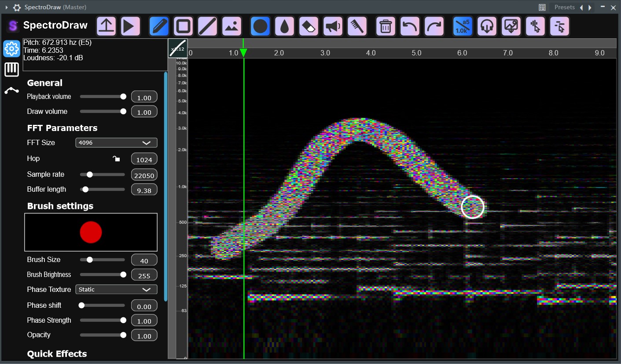
Task: Adjust the Draw volume slider
Action: point(103,112)
